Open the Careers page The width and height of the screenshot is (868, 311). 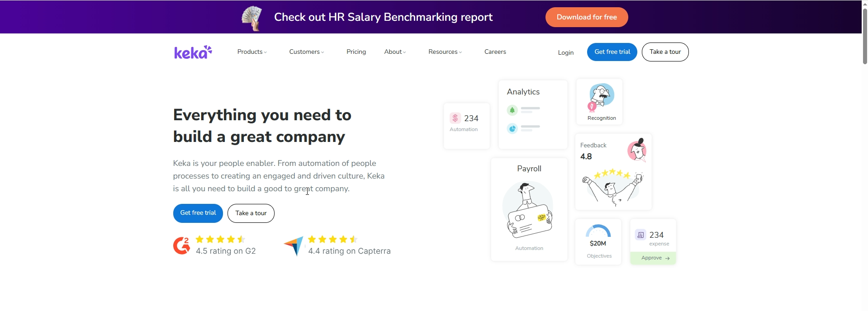coord(495,52)
